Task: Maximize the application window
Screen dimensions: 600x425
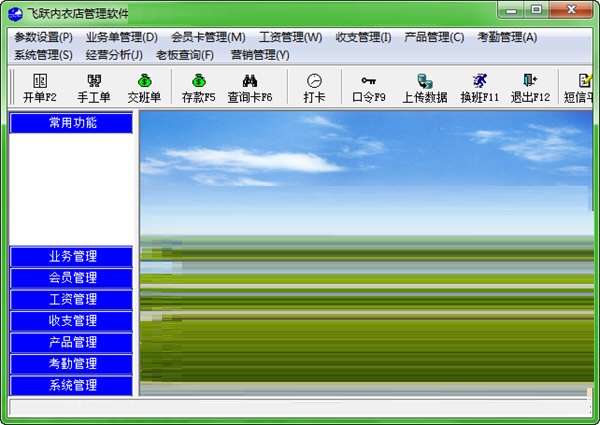Action: pos(536,10)
